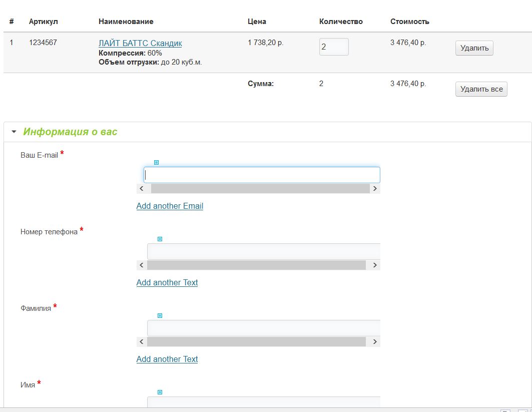Screen dimensions: 532x412
Task: Click the small blue icon above Фамилия field
Action: (160, 316)
